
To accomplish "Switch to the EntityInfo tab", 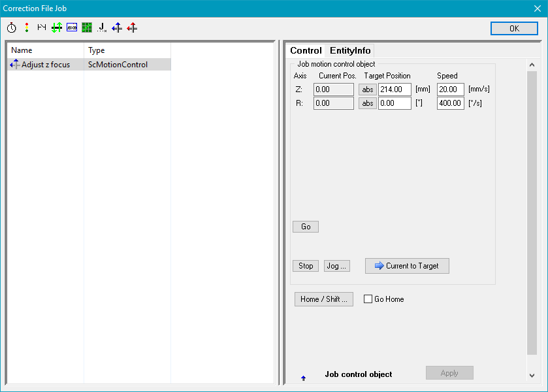I will [x=350, y=50].
